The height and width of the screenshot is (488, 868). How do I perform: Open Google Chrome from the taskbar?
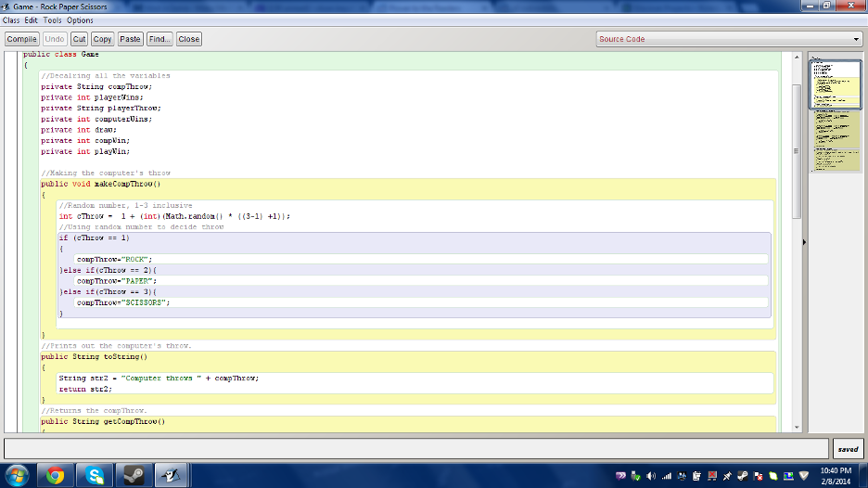(55, 475)
